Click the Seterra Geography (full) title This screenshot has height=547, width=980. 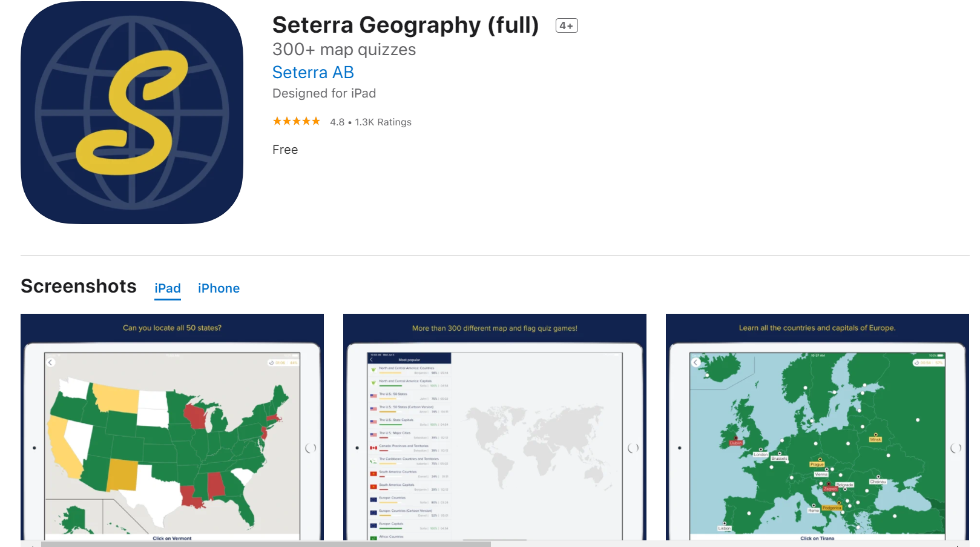(406, 25)
